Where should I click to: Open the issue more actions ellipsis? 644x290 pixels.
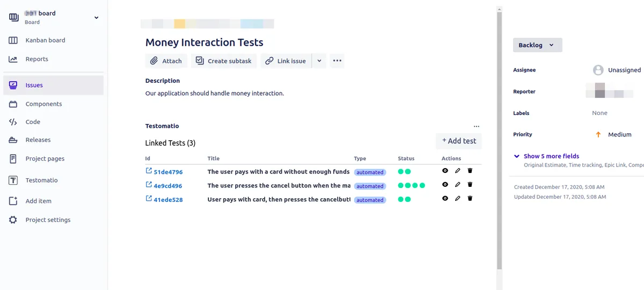[337, 61]
